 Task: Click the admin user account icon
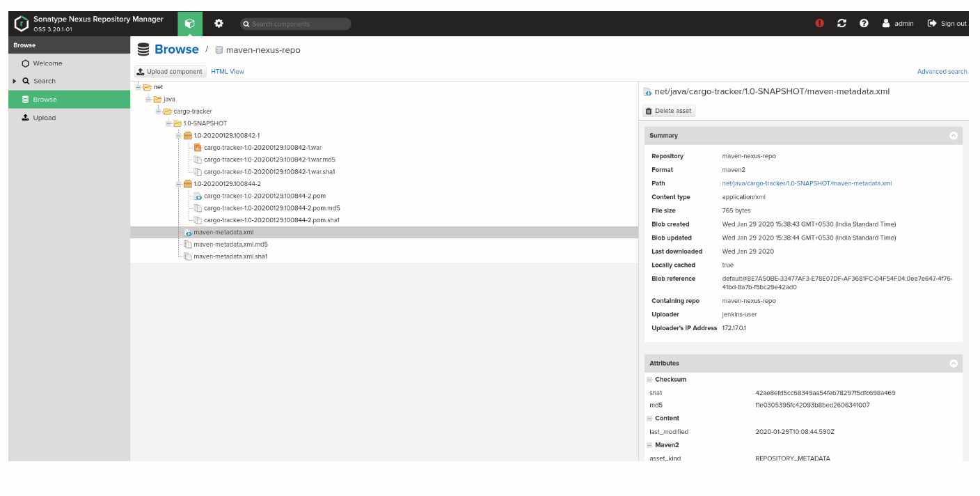pyautogui.click(x=886, y=24)
